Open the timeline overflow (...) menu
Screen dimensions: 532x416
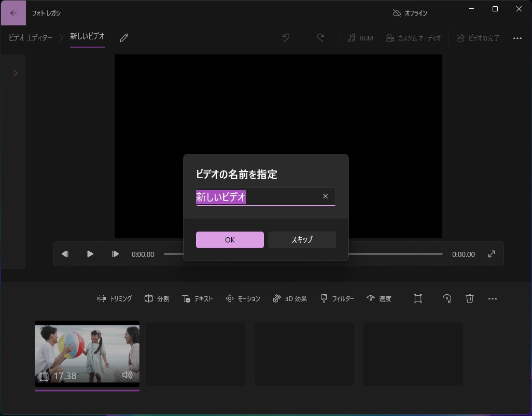point(493,298)
